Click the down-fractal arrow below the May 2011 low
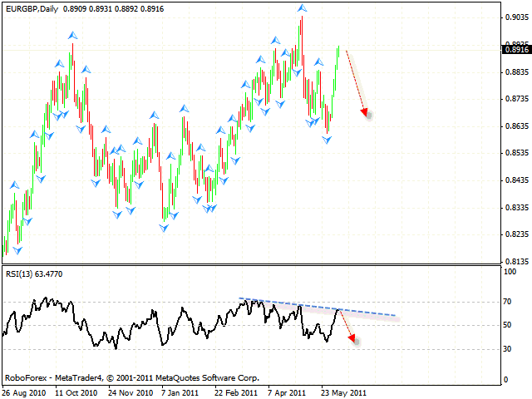The width and height of the screenshot is (532, 399). [x=327, y=140]
